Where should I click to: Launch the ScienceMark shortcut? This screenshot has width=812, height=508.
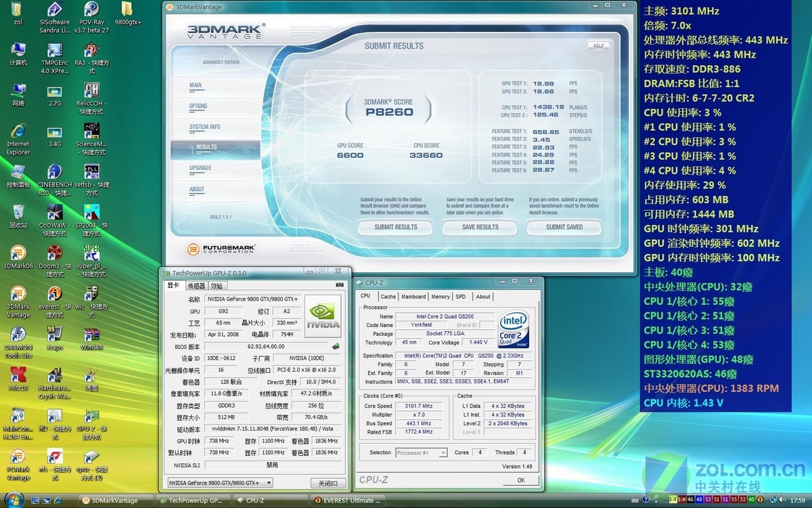point(91,139)
